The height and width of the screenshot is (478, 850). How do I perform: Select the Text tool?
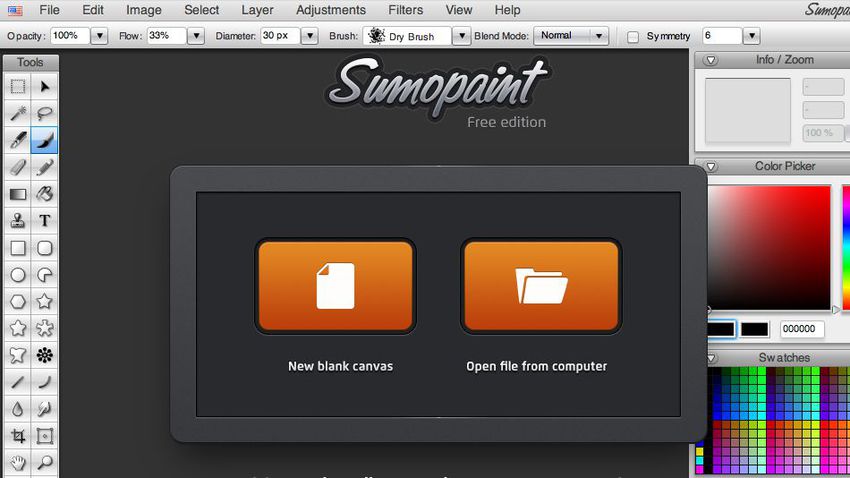(x=44, y=221)
